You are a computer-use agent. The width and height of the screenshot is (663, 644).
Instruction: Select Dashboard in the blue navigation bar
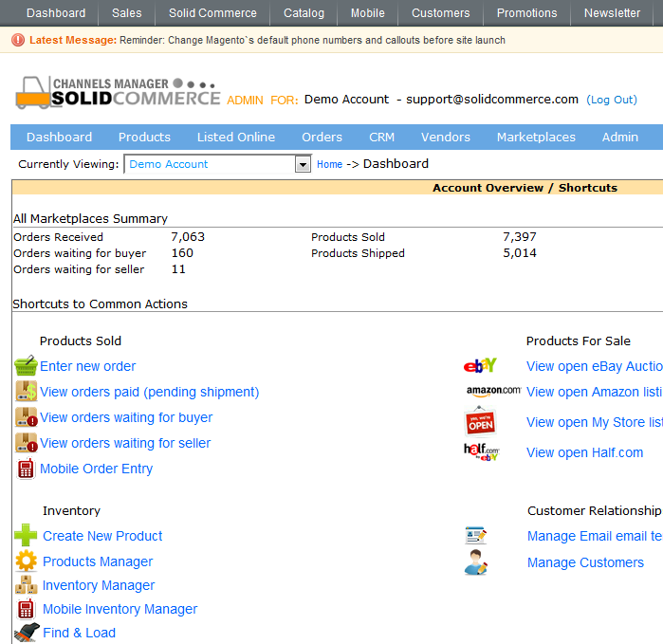click(59, 137)
